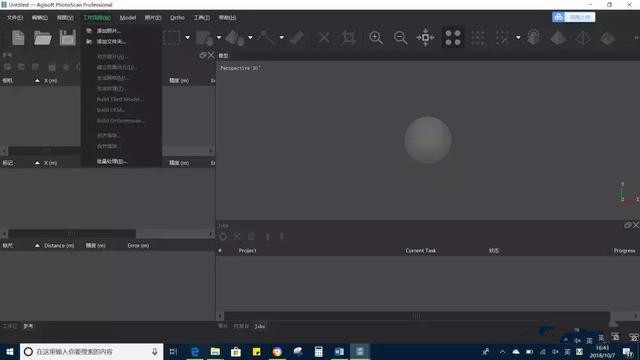640x360 pixels.
Task: Toggle the Dense Cloud view mode
Action: click(x=478, y=38)
